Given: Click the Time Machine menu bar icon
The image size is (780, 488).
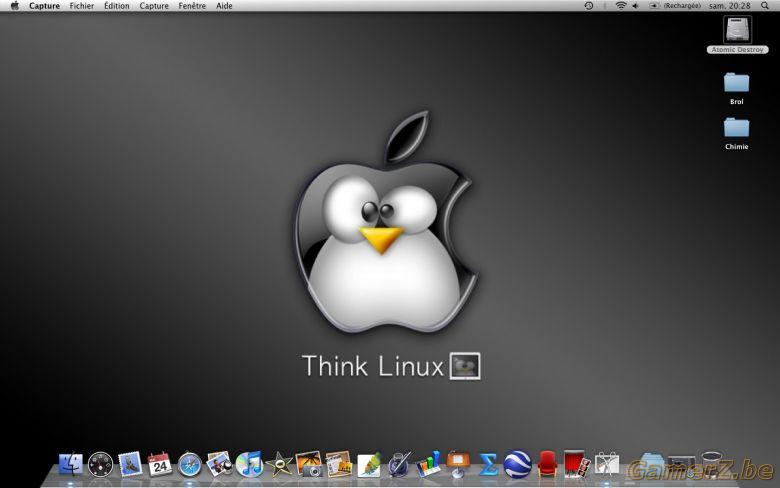Looking at the screenshot, I should coord(588,6).
